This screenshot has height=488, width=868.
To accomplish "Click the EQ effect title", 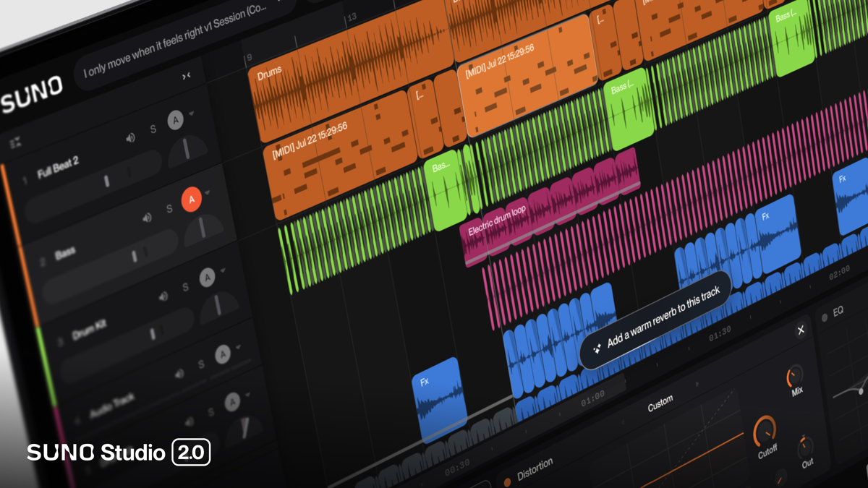I will tap(838, 311).
